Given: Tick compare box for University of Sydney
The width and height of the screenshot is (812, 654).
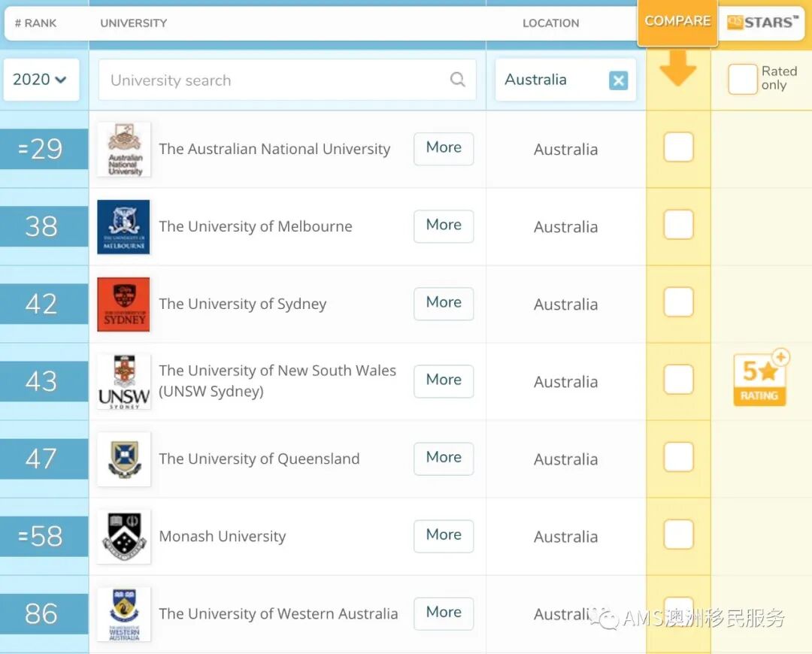Looking at the screenshot, I should coord(678,302).
